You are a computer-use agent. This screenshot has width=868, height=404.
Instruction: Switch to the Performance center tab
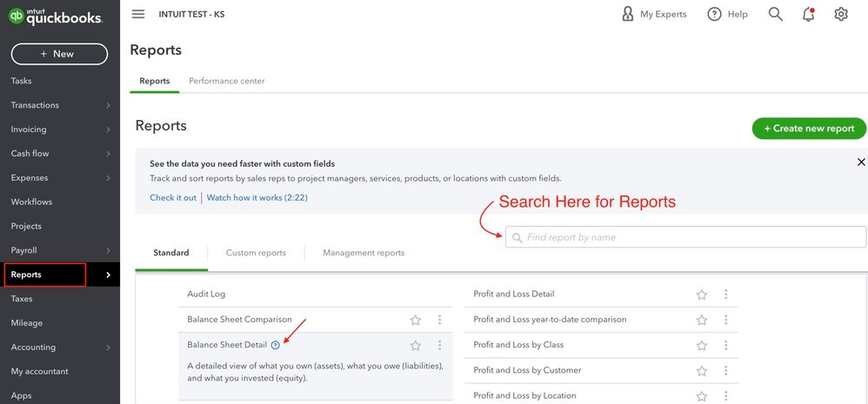coord(227,81)
